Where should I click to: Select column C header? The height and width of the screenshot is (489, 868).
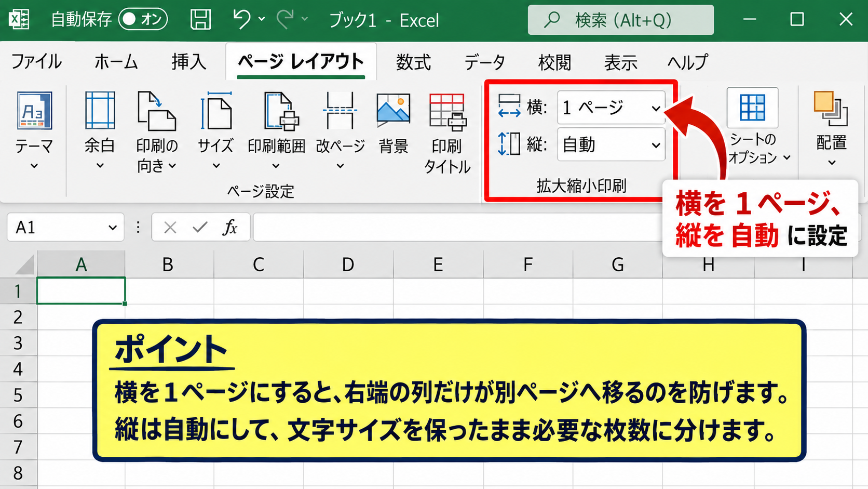[x=259, y=265]
